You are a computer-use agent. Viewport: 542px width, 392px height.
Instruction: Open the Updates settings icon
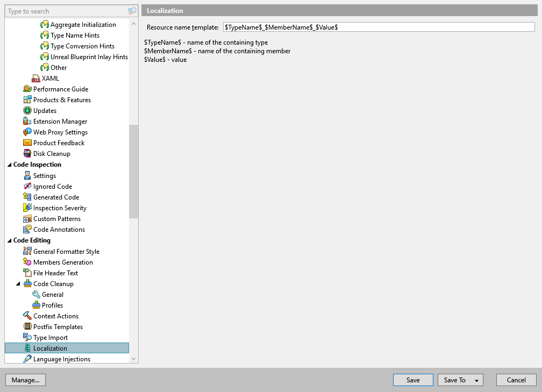click(28, 110)
